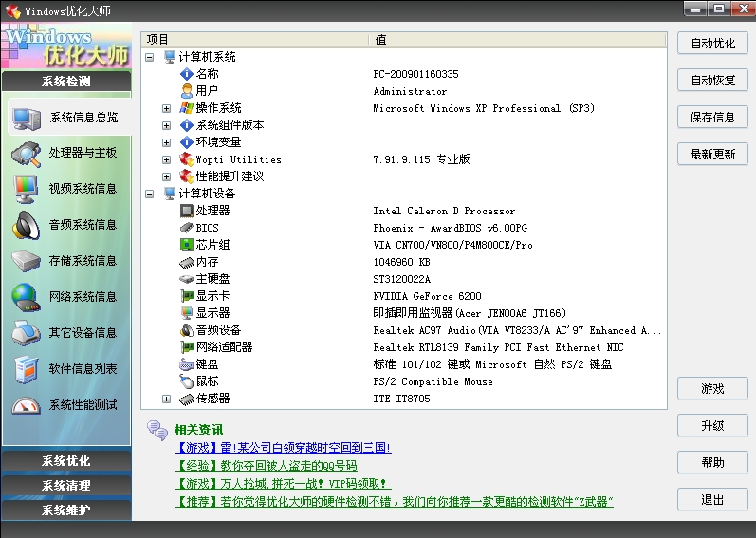
Task: Open the 系统信息总览 computer icon
Action: 26,118
